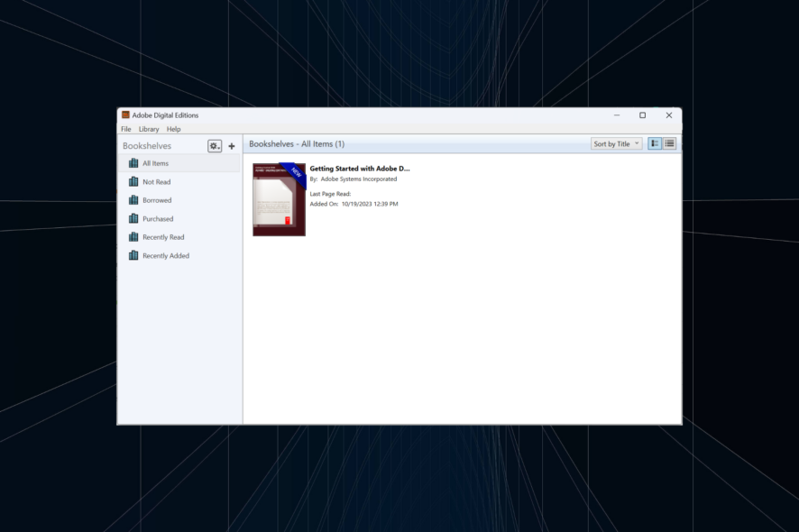Click the Adobe Digital Editions title icon
799x532 pixels.
coord(126,115)
